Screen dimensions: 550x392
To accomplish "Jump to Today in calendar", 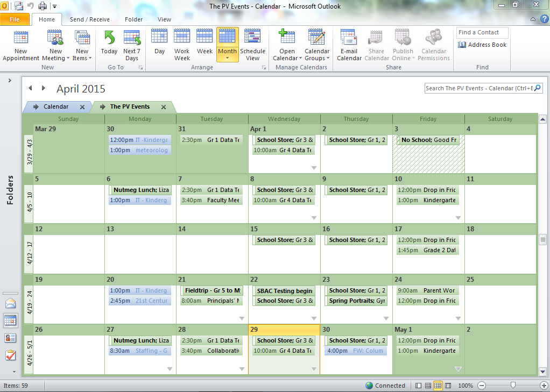I will tap(109, 43).
